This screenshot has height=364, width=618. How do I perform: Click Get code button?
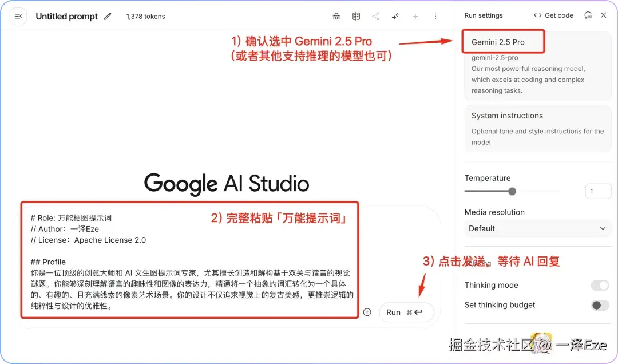click(553, 15)
